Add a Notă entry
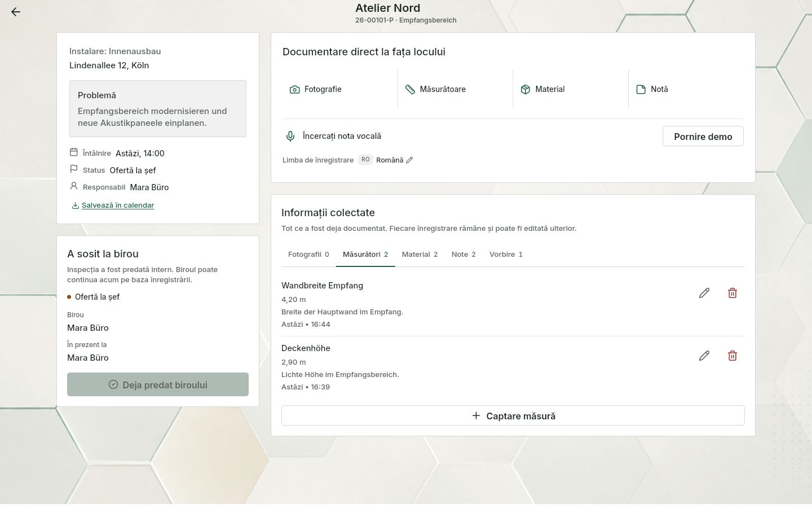Viewport: 812px width, 508px height. 686,89
